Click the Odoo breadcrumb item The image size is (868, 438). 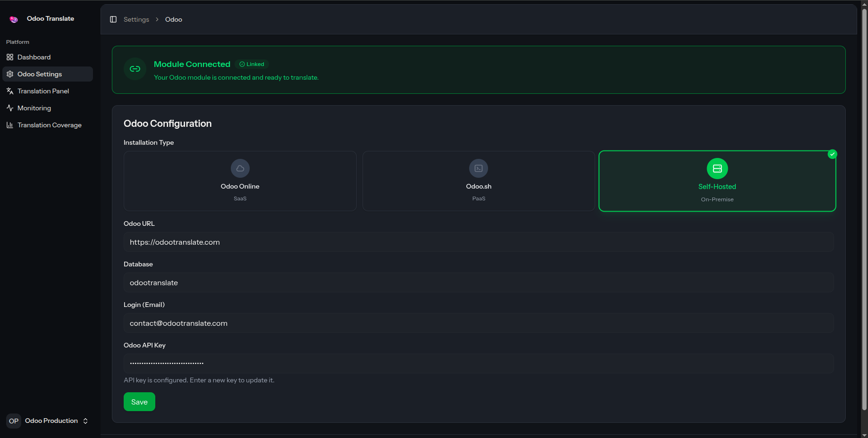tap(174, 19)
